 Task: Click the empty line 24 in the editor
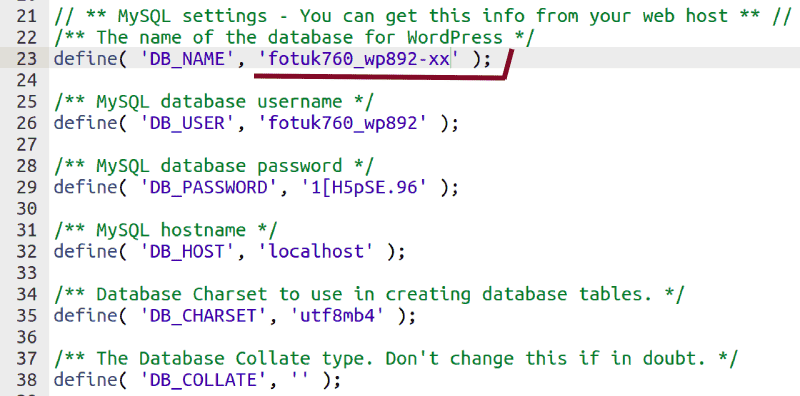tap(423, 81)
